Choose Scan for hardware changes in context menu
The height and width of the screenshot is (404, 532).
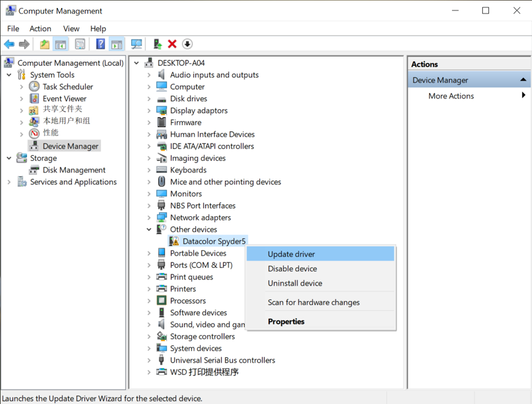pyautogui.click(x=320, y=302)
